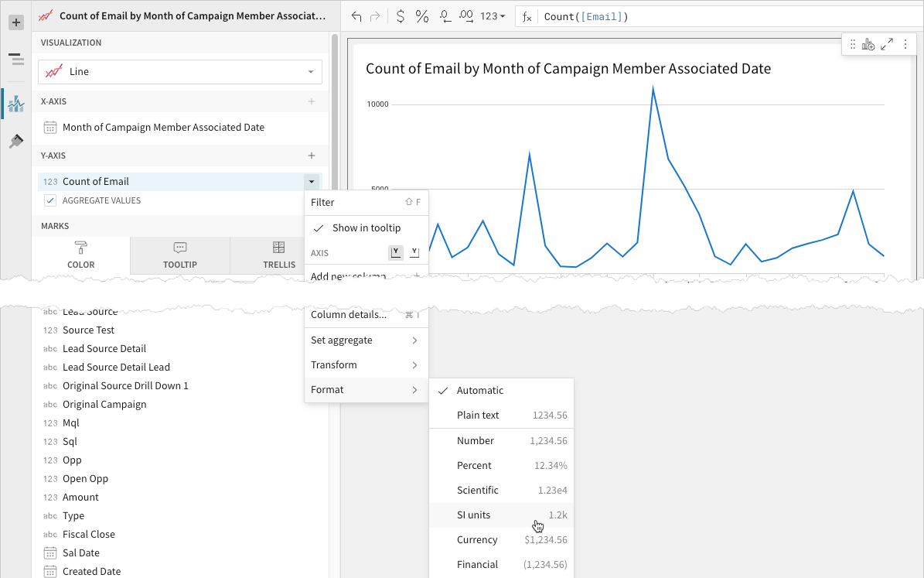Click the add child element chart icon
This screenshot has width=924, height=578.
868,45
